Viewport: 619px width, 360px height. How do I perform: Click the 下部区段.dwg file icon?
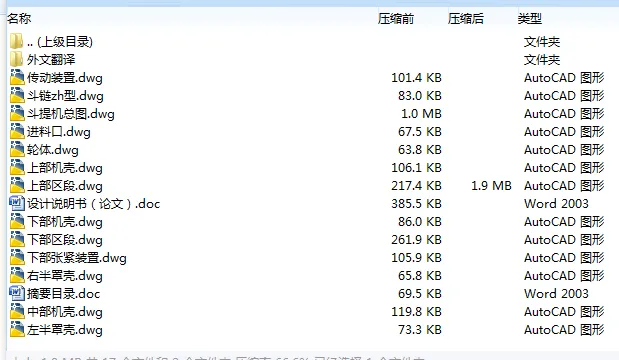pos(17,240)
